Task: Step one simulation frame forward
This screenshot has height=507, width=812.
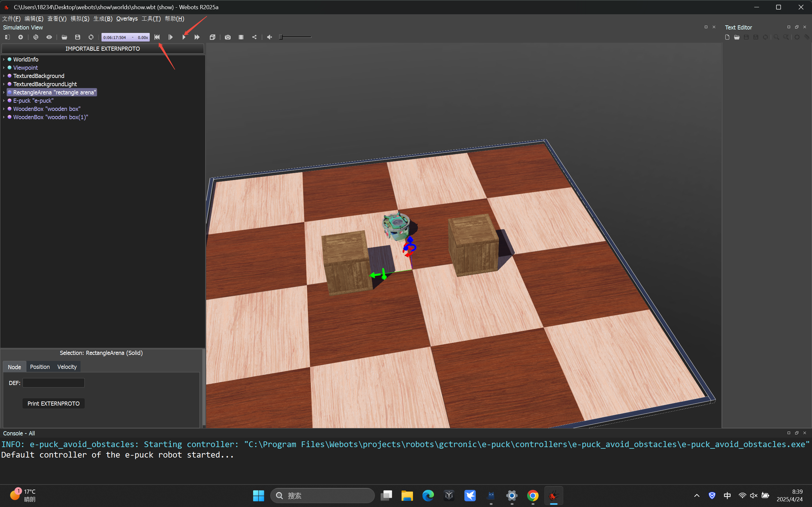Action: point(170,37)
